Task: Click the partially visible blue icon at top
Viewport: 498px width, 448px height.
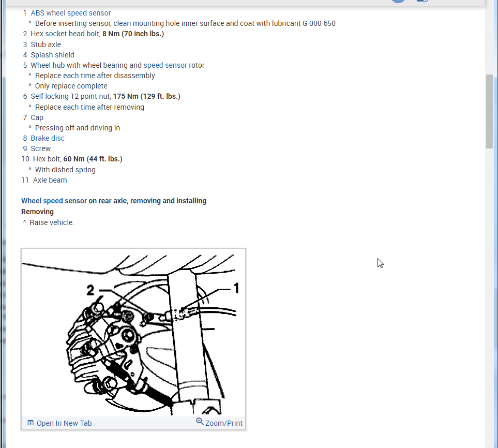Action: click(422, 1)
